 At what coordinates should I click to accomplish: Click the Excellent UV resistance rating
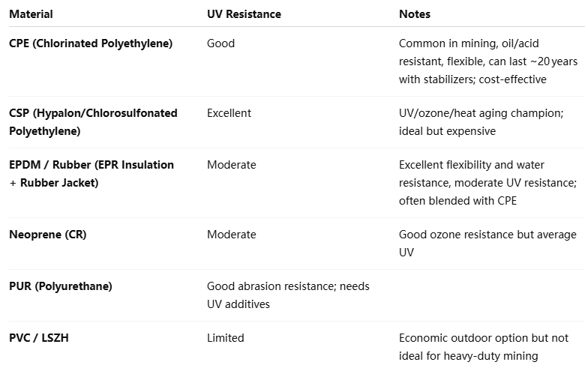229,113
